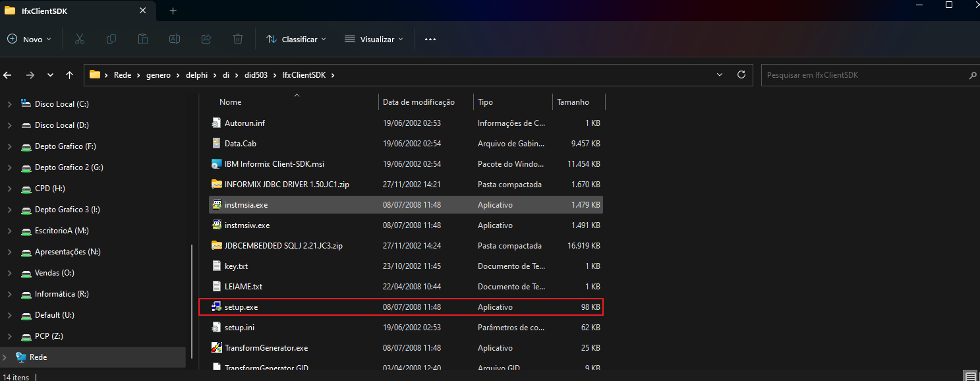Screen dimensions: 980x381
Task: Click the Paste clipboard icon
Action: click(143, 40)
